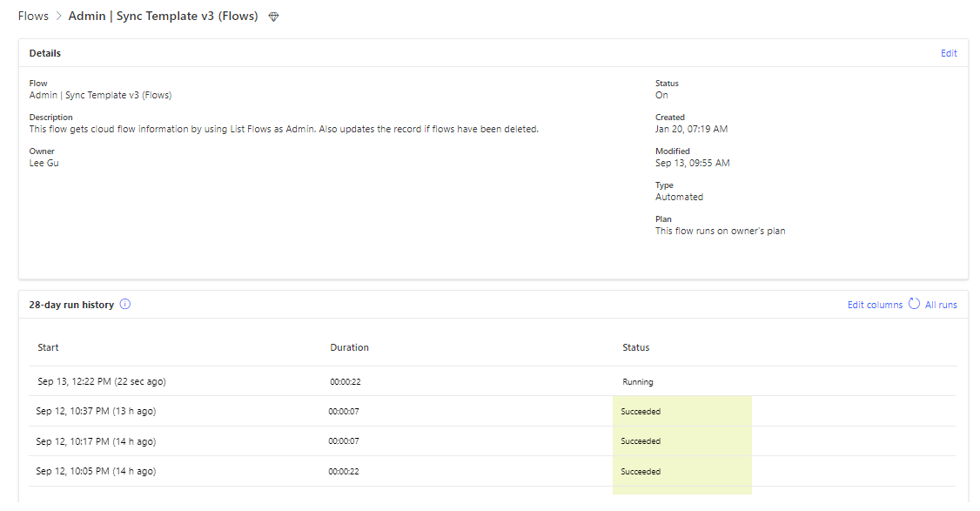The image size is (980, 511).
Task: Open the info tooltip next to 28-day run history
Action: point(125,305)
